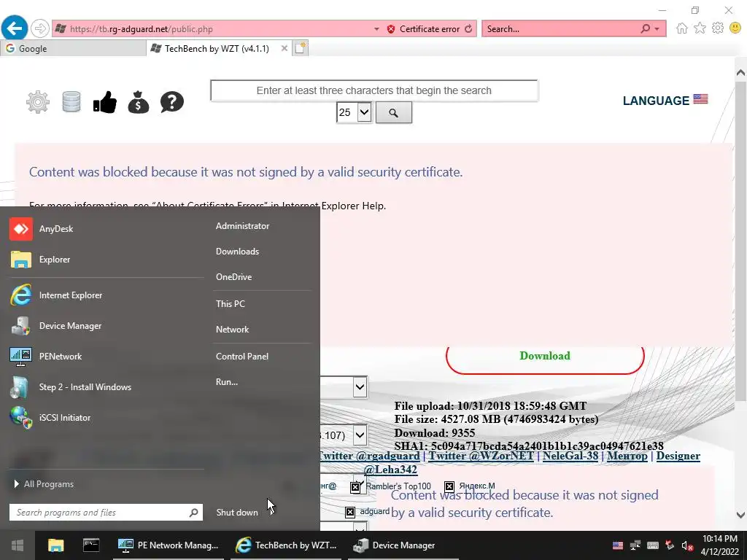747x560 pixels.
Task: Click the US flag language icon
Action: point(700,99)
